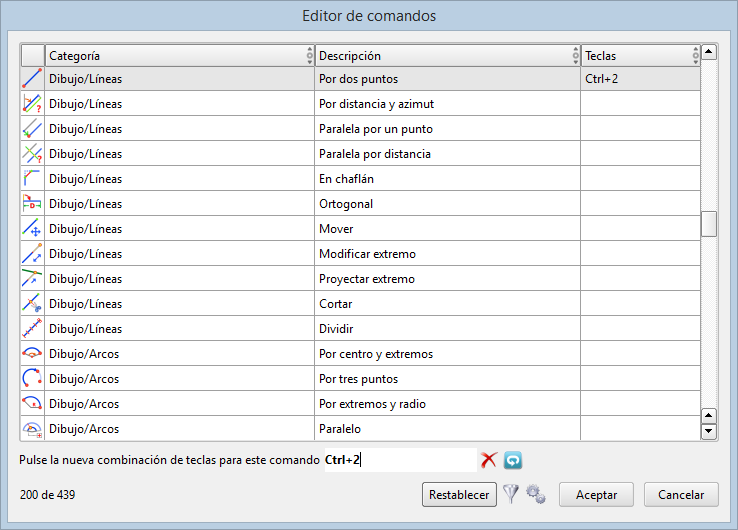Select the 'Paralelo' row
The image size is (738, 530).
pos(361,428)
